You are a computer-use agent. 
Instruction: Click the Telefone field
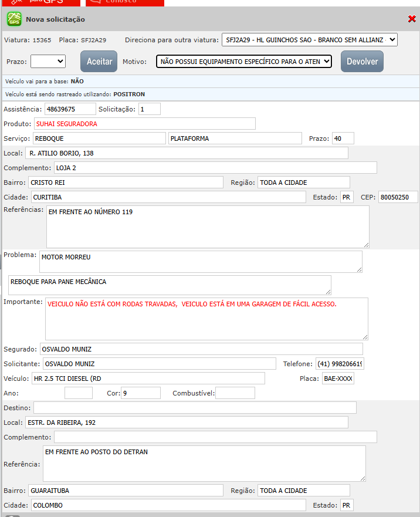[340, 364]
